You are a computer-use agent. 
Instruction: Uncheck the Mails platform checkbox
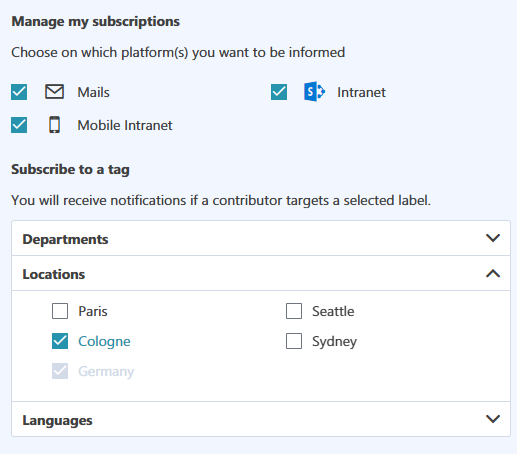click(x=19, y=92)
